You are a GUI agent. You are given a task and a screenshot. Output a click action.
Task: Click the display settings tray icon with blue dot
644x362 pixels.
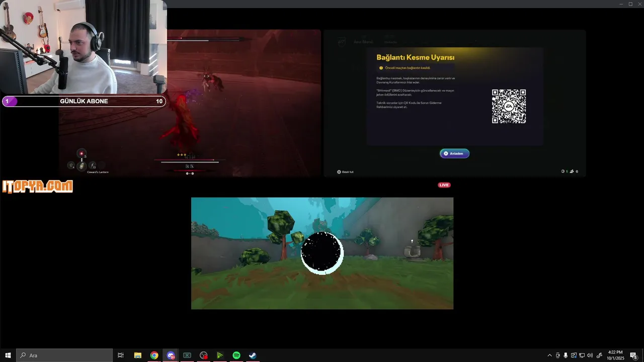[x=574, y=355]
